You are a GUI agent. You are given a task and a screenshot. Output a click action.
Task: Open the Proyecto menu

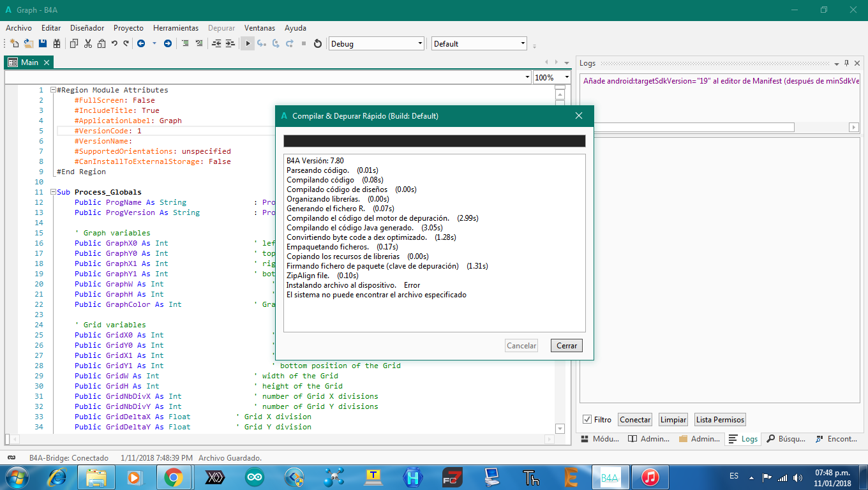point(128,28)
